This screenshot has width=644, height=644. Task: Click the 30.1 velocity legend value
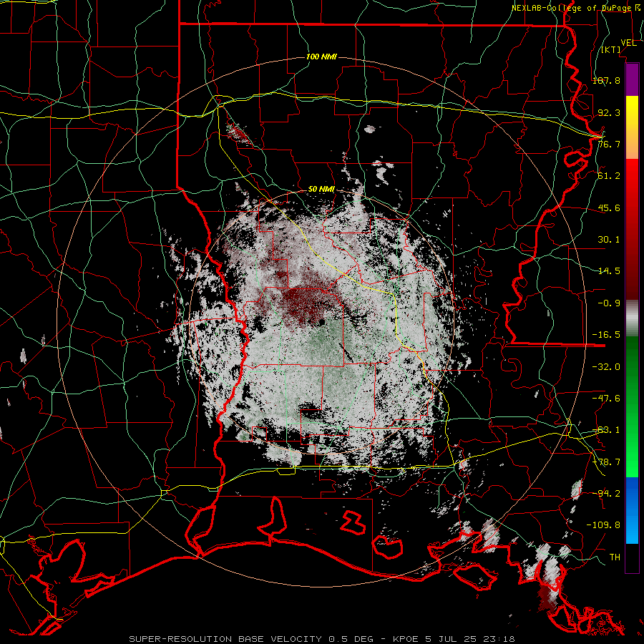[x=609, y=240]
